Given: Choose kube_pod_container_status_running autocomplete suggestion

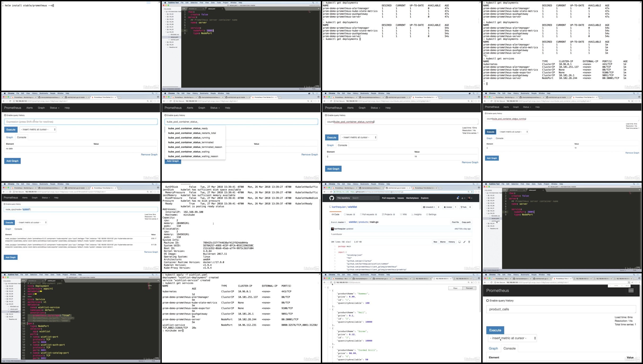Looking at the screenshot, I should coord(189,138).
